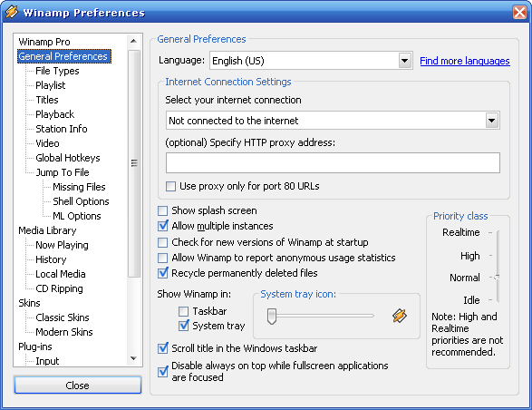The width and height of the screenshot is (532, 410).
Task: Click the Idle priority label
Action: coord(471,300)
